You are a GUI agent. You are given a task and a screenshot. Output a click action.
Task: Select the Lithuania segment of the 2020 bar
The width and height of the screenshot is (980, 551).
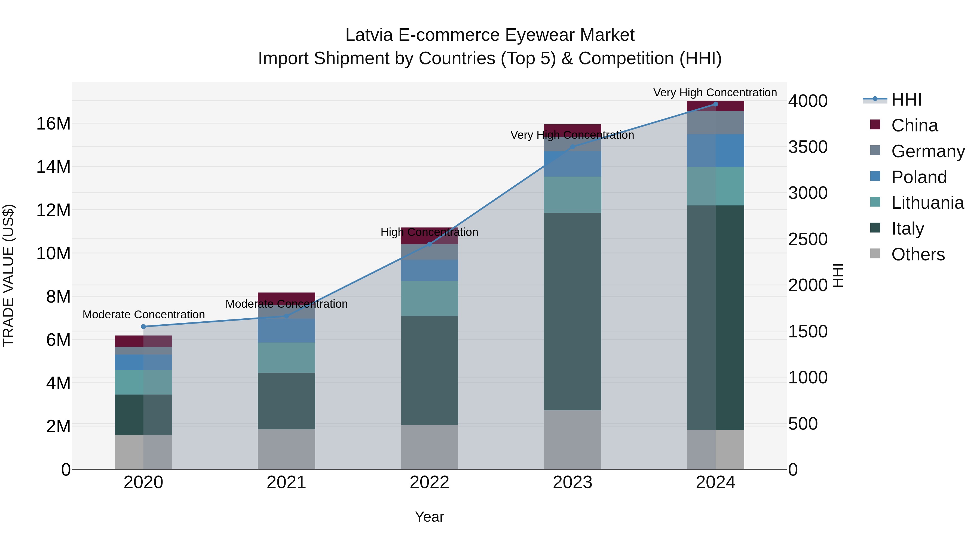click(x=143, y=383)
